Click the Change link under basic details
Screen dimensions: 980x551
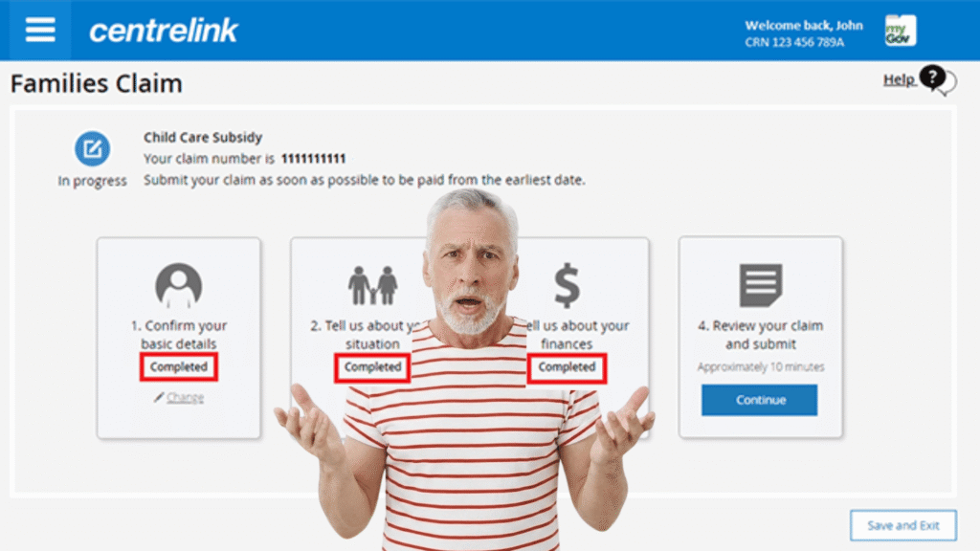click(x=185, y=397)
